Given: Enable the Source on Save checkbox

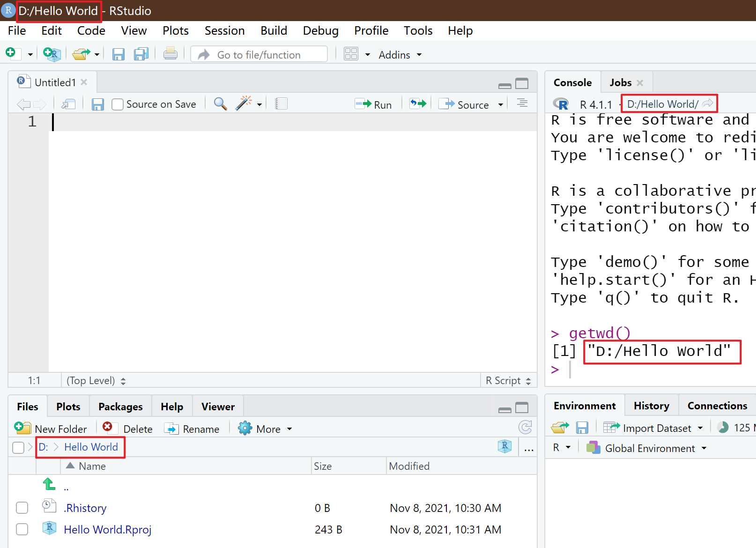Looking at the screenshot, I should pyautogui.click(x=118, y=104).
